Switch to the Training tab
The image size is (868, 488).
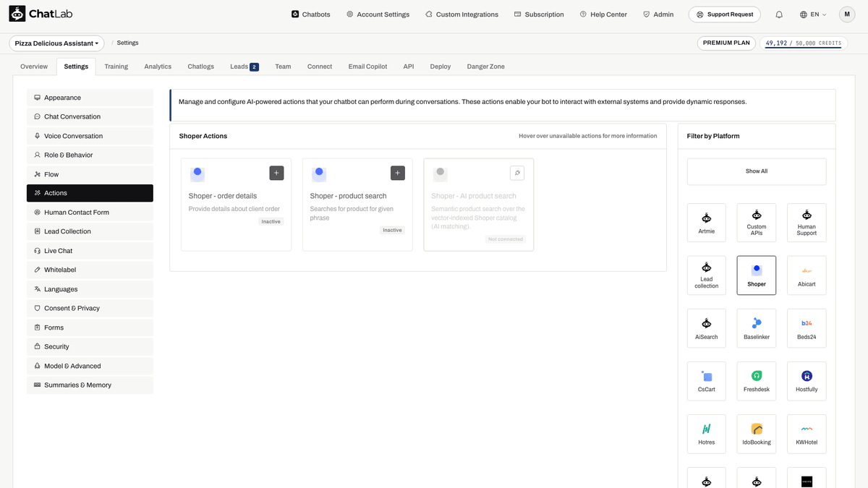[116, 67]
